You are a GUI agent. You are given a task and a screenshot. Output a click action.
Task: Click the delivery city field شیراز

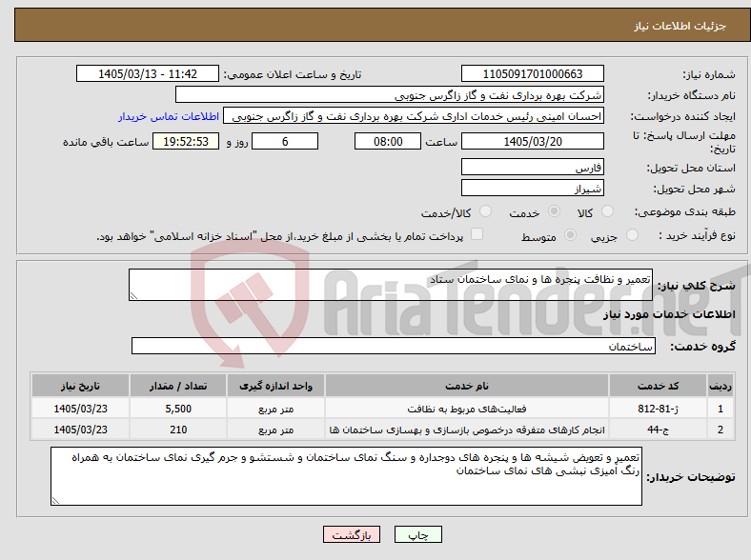[532, 189]
